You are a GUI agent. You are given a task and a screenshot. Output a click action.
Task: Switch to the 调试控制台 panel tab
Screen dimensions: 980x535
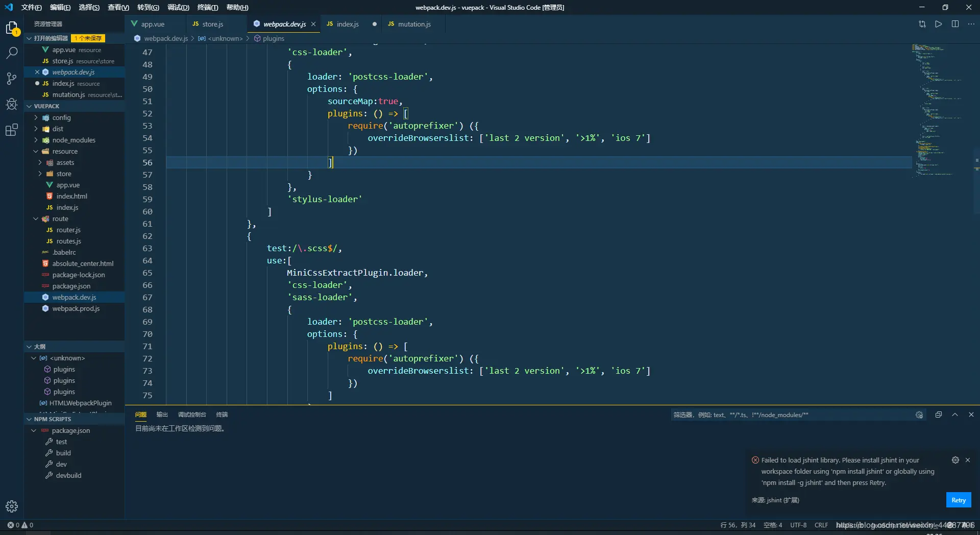coord(192,415)
